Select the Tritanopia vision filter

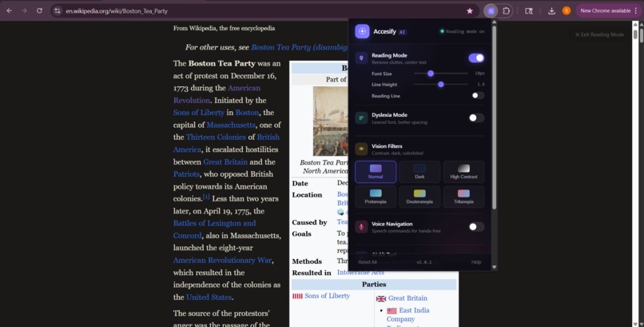pos(463,197)
